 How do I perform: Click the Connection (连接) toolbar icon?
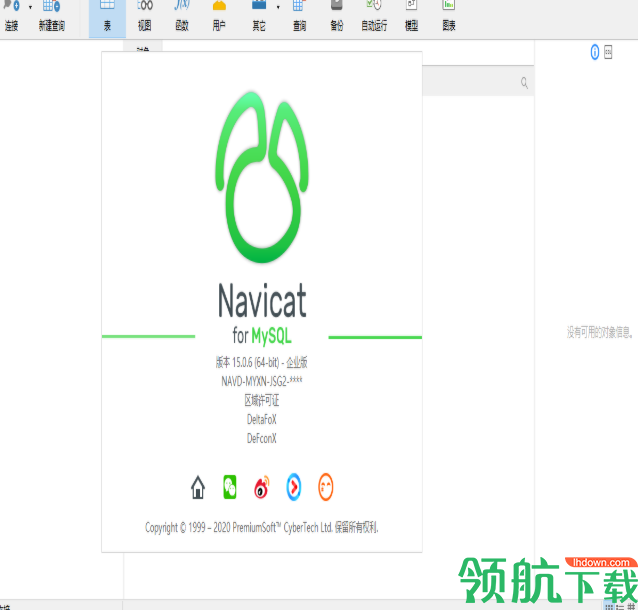point(11,16)
